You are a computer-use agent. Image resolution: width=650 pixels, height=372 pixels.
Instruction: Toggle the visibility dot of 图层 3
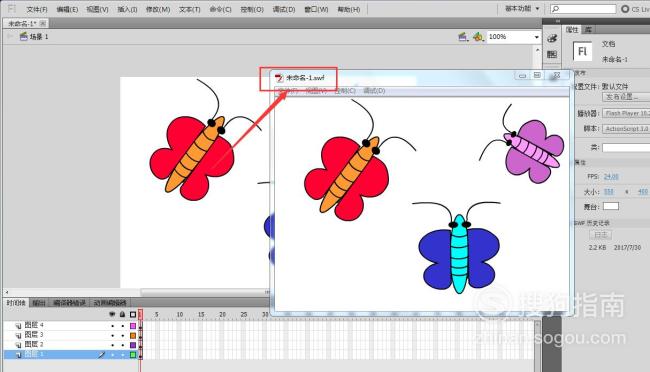(x=112, y=336)
